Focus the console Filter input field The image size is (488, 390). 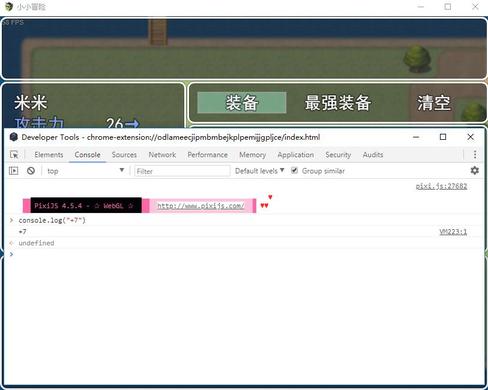pos(182,171)
